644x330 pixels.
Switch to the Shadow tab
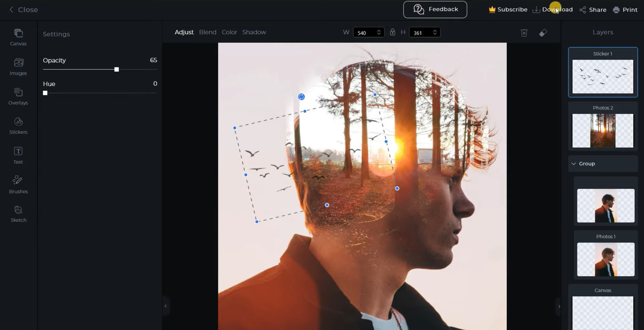click(254, 32)
